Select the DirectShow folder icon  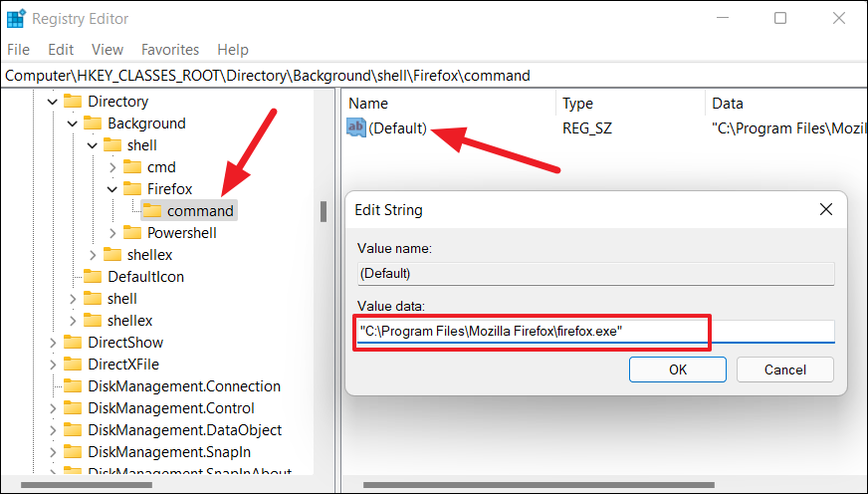73,343
